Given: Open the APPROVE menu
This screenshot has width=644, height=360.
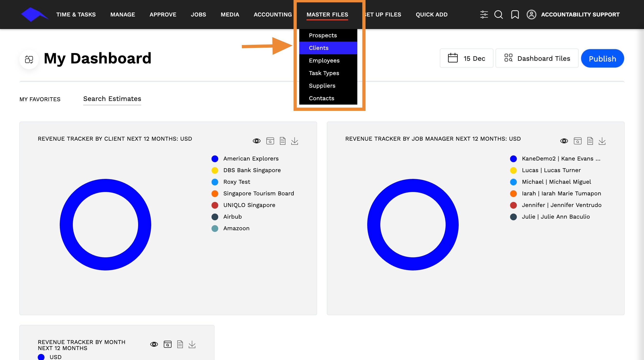Looking at the screenshot, I should 163,15.
